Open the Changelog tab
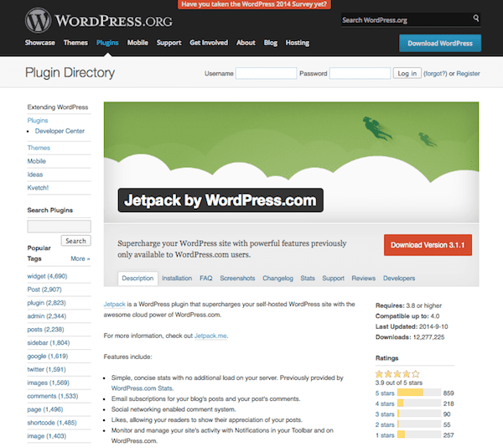 tap(277, 278)
